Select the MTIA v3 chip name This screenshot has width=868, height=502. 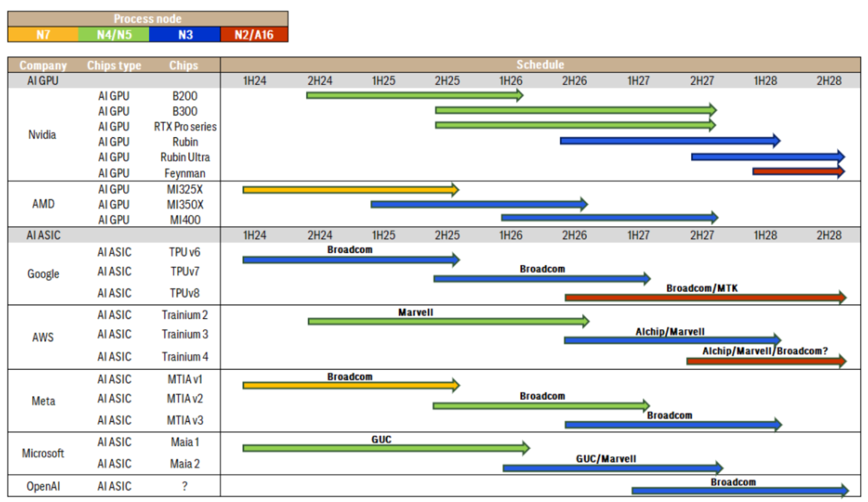[x=185, y=420]
